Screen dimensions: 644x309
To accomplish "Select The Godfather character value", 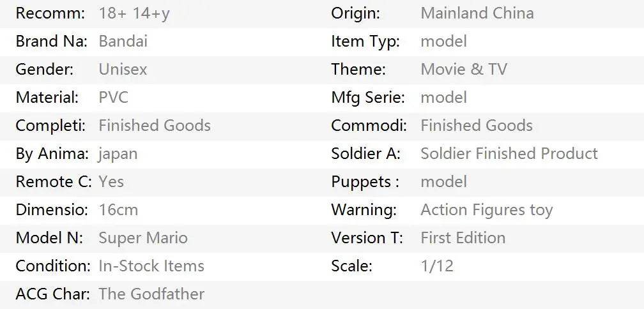I will 151,294.
